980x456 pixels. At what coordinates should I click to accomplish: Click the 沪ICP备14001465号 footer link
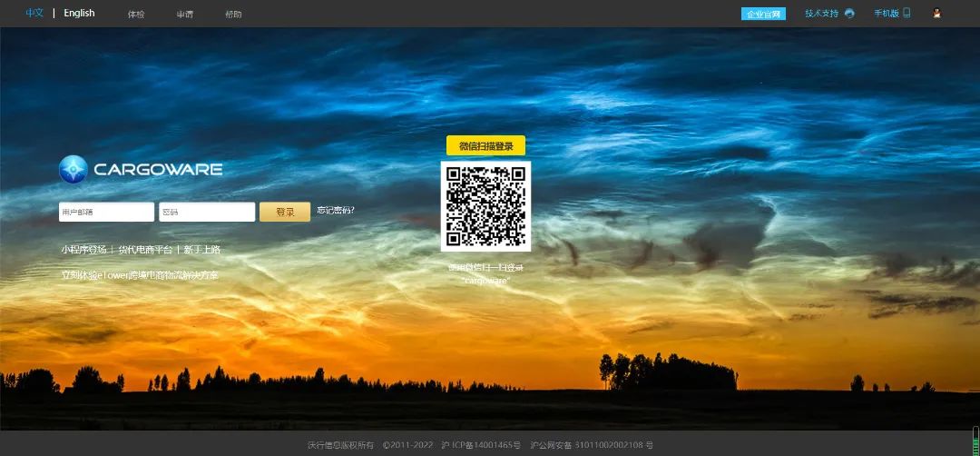[481, 445]
